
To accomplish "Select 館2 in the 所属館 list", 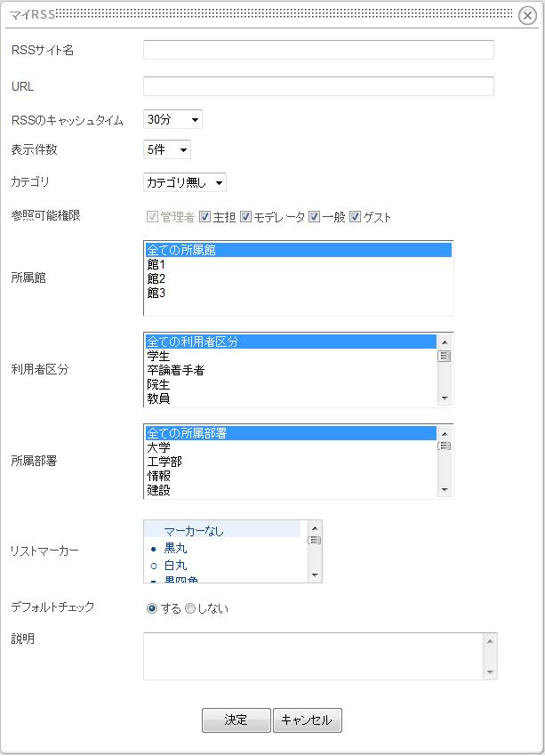I will click(298, 278).
